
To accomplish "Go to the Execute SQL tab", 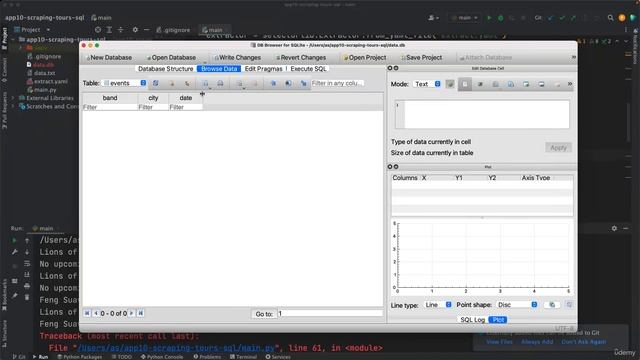I will pos(308,69).
